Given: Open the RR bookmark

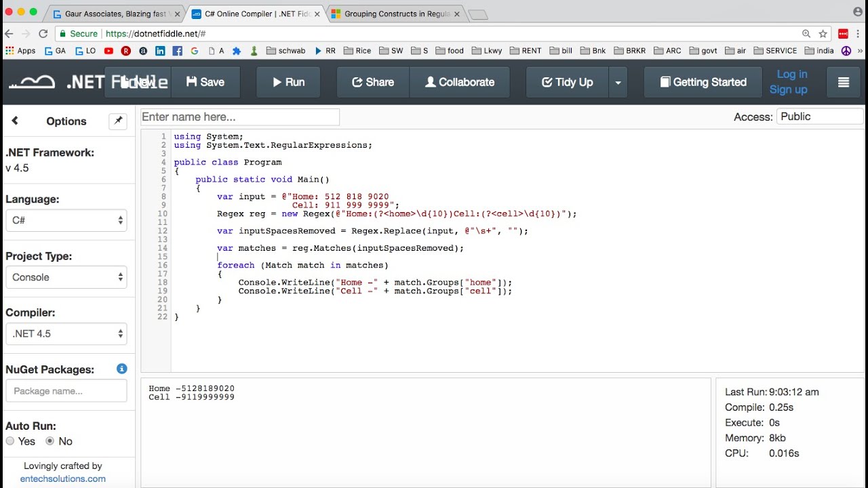Looking at the screenshot, I should pos(325,51).
